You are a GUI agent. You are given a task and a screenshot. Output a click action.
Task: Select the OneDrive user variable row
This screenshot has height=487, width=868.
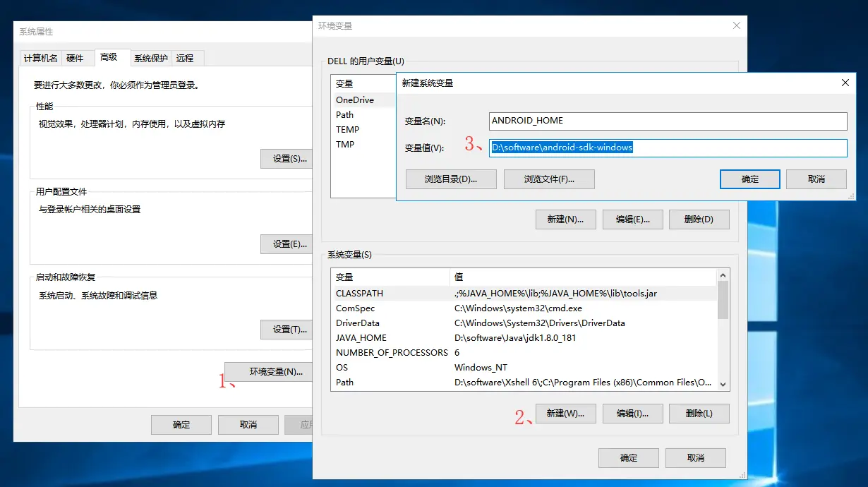click(x=363, y=100)
